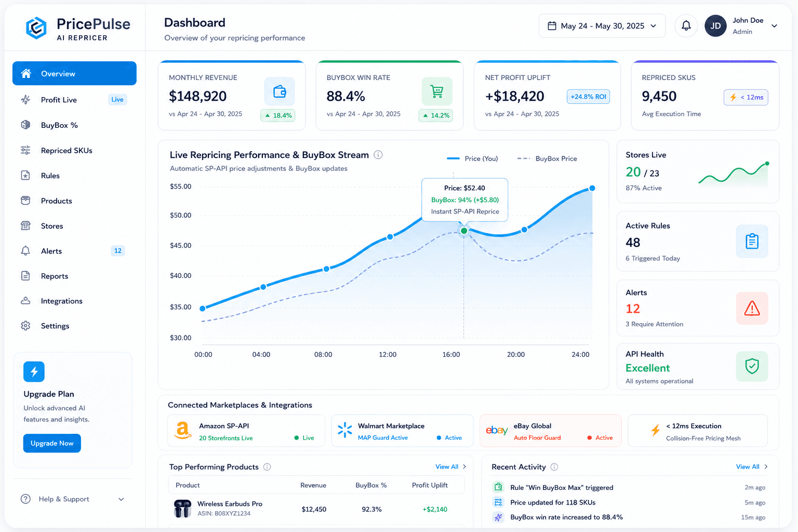Click the Wireless Earbuds Pro product thumbnail

click(x=182, y=509)
